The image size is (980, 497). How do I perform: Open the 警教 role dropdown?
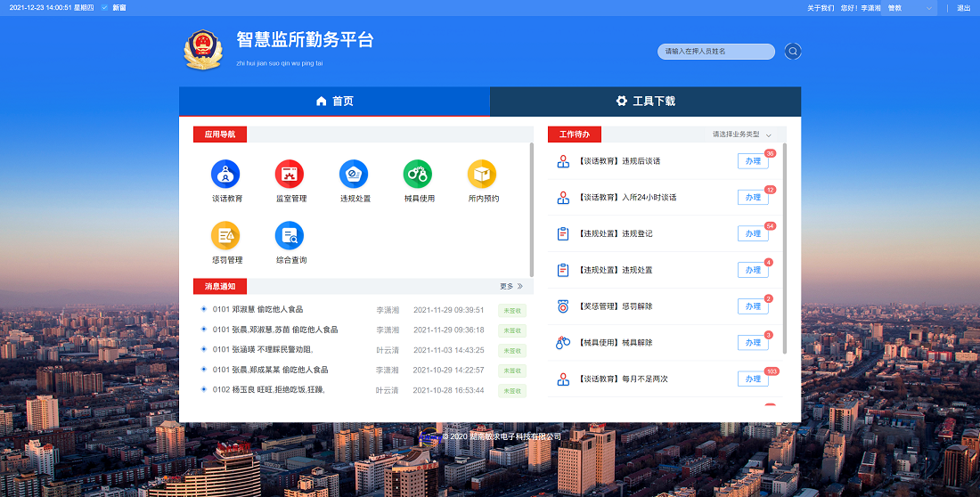(906, 8)
